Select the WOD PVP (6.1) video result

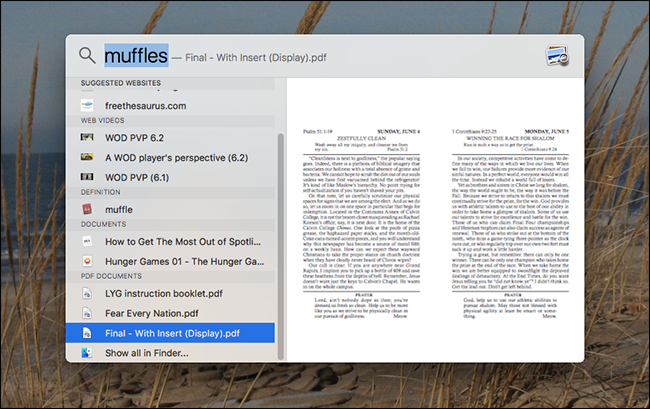point(170,177)
